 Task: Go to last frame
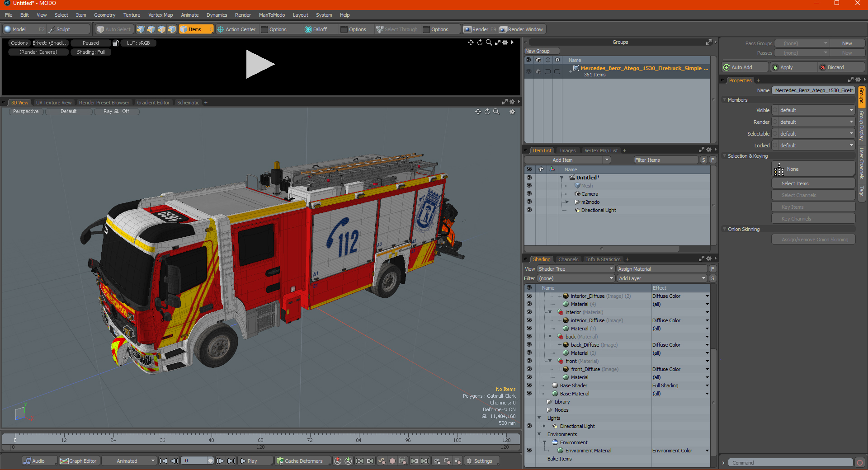(x=231, y=461)
